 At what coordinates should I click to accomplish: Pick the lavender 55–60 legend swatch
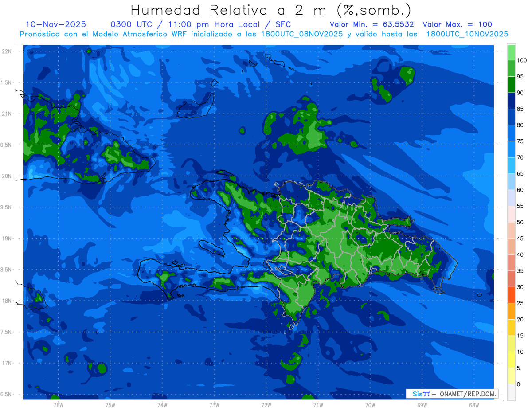511,198
